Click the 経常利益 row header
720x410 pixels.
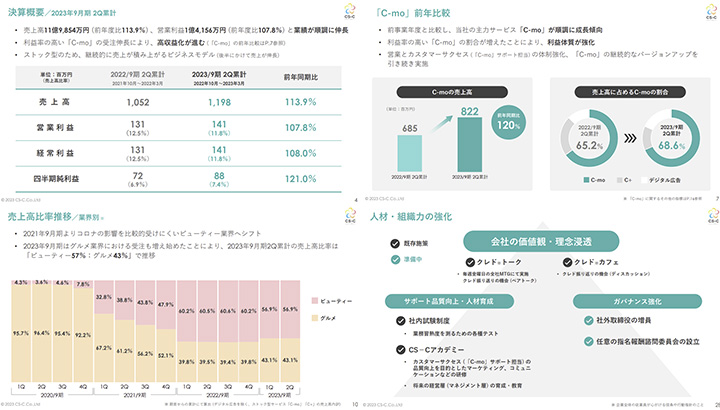pyautogui.click(x=55, y=153)
